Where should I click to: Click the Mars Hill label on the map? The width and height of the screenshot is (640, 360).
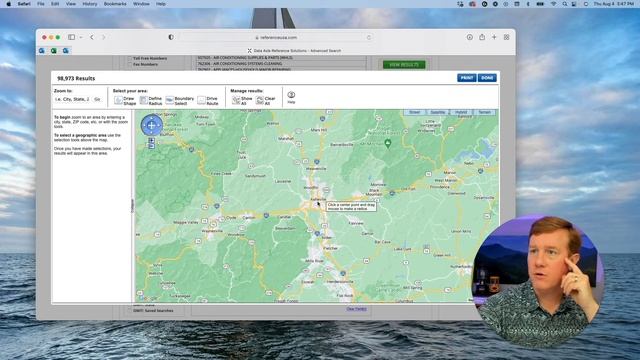click(x=318, y=130)
